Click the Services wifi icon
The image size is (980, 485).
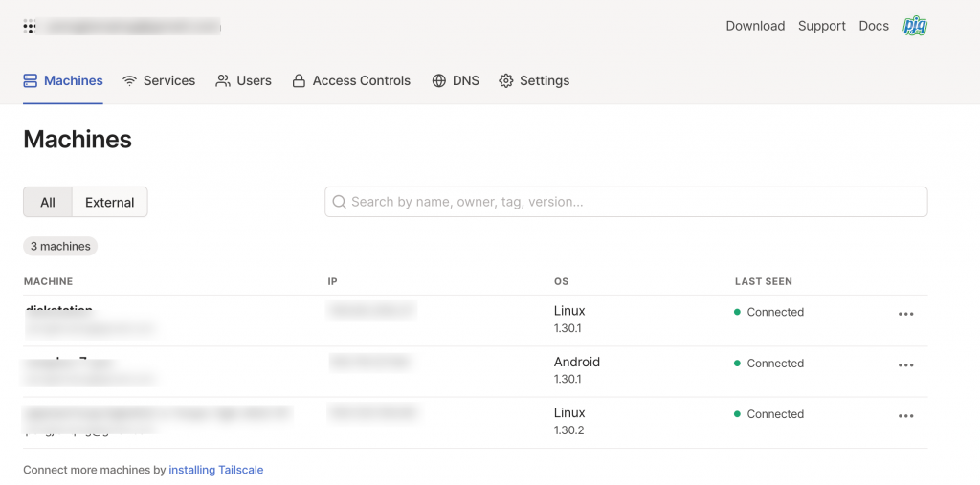130,81
